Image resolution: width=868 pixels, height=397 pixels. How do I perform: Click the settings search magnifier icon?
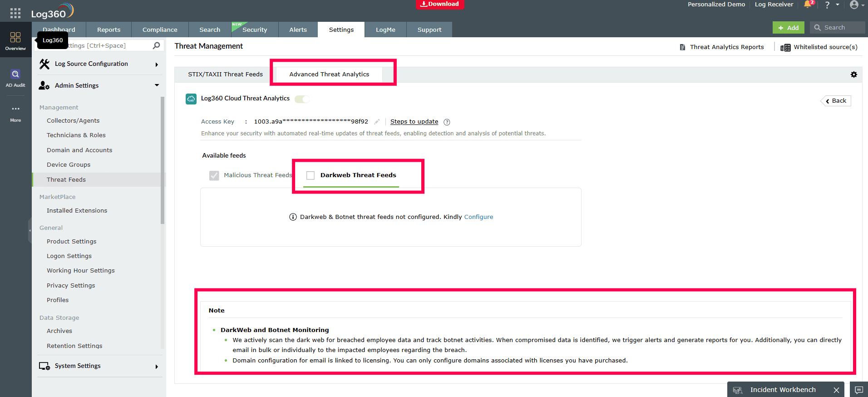157,45
